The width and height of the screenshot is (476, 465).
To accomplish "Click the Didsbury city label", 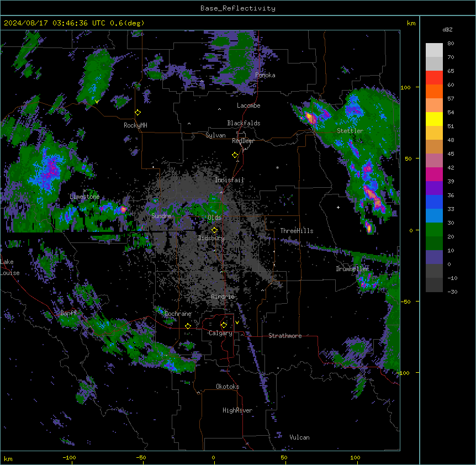I will (211, 238).
